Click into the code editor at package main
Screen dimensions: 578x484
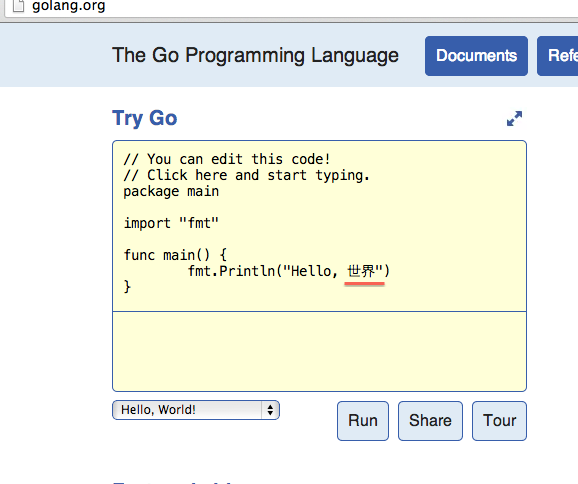(171, 191)
